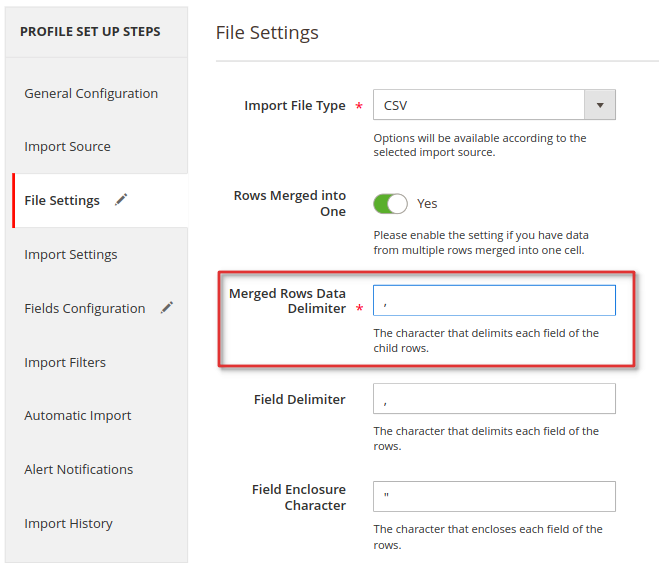The image size is (659, 581).
Task: View the Import History step
Action: coord(69,523)
